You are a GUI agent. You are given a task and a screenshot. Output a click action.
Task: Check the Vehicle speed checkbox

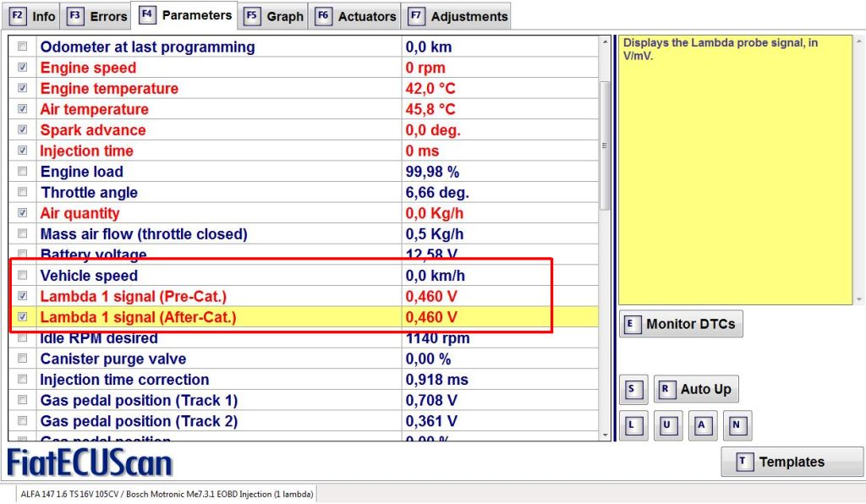[22, 276]
